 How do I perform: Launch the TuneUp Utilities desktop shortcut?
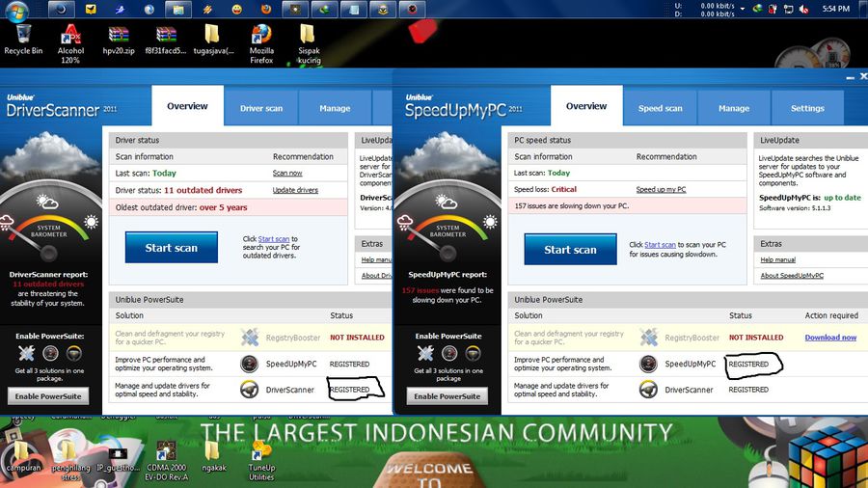pos(260,460)
